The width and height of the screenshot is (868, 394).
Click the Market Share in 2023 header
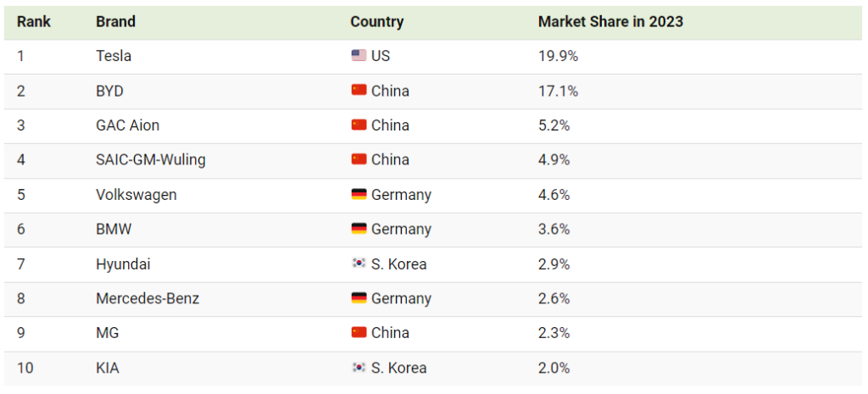(x=610, y=21)
